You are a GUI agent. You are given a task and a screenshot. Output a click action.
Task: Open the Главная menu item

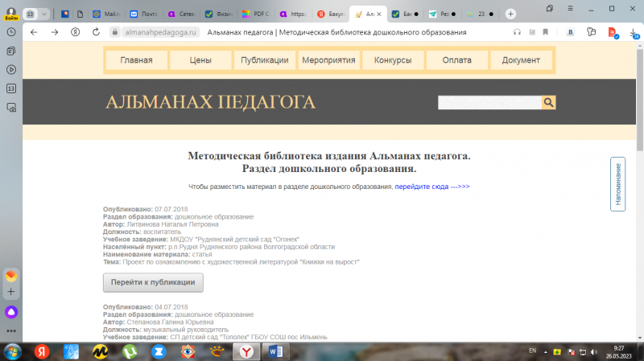tap(136, 59)
